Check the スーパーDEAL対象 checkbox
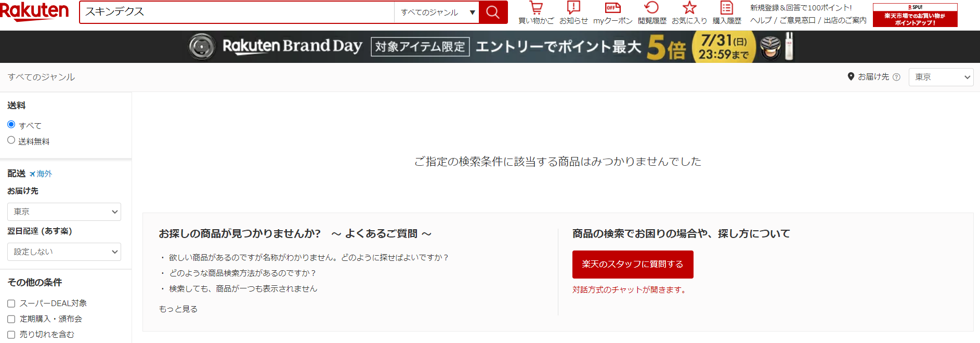Screen dimensions: 980x343 (11, 304)
